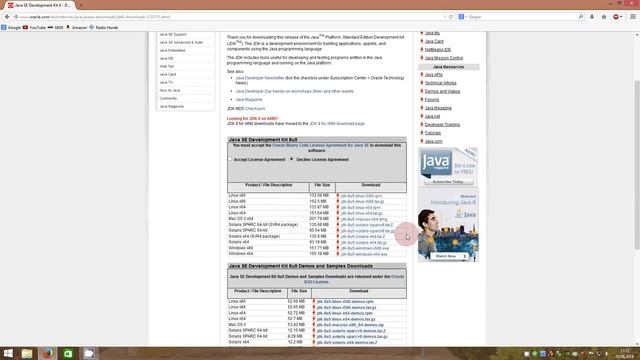Select Decline License Agreement radio button
This screenshot has height=360, width=640.
291,159
